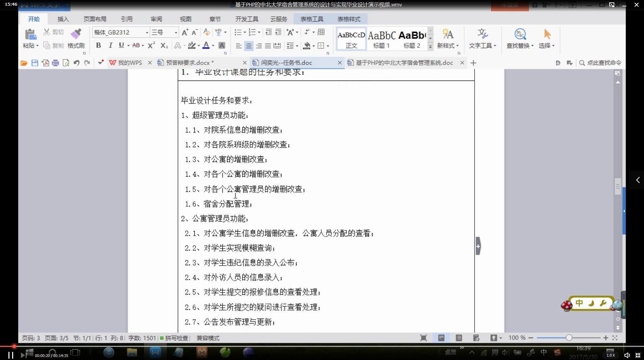Open the numbered list dropdown arrow

[x=259, y=32]
